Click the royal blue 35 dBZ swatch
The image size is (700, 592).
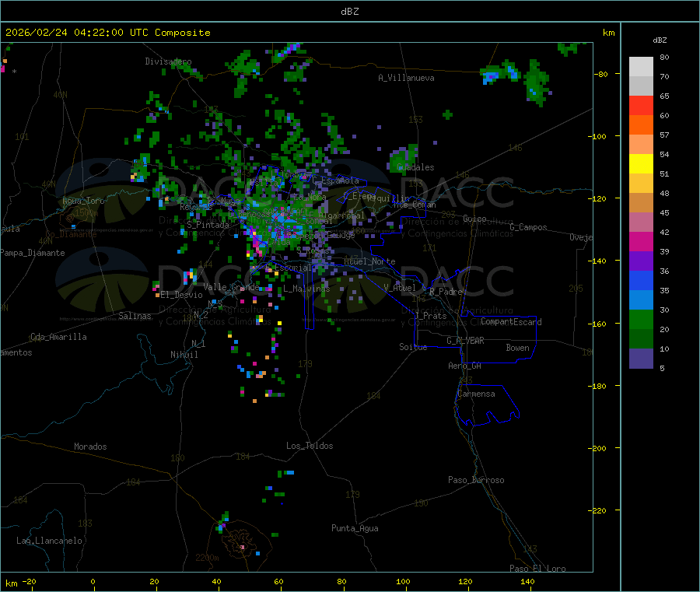(x=641, y=280)
